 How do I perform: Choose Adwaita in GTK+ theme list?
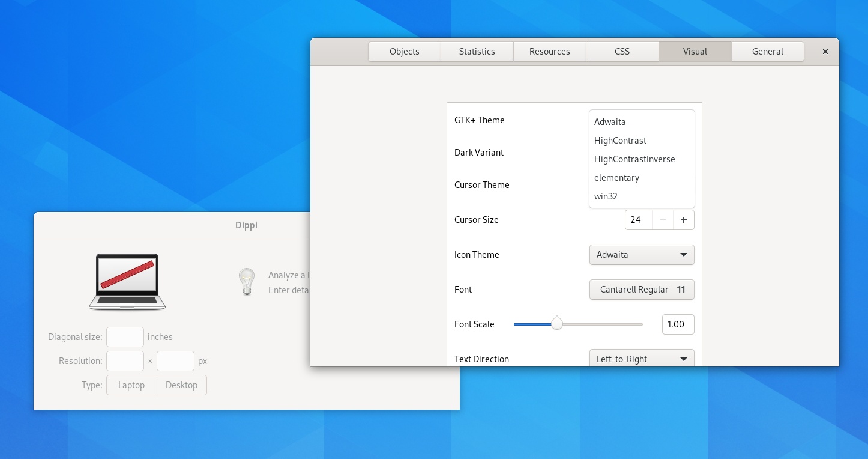pos(642,122)
